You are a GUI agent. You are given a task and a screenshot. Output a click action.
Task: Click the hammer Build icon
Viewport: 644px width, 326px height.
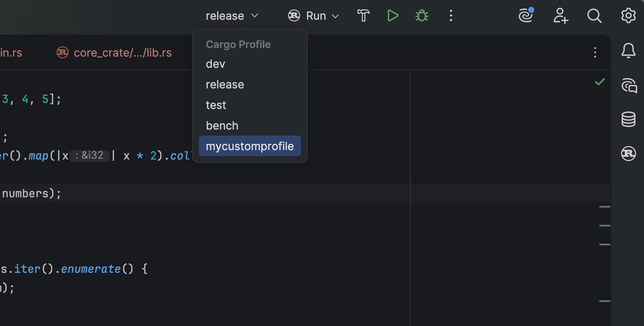pos(363,16)
